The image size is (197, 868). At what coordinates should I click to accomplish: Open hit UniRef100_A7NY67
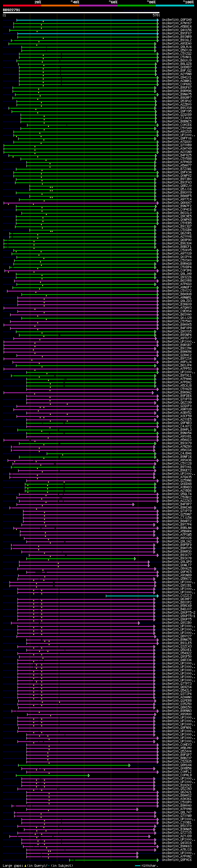tap(176, 23)
